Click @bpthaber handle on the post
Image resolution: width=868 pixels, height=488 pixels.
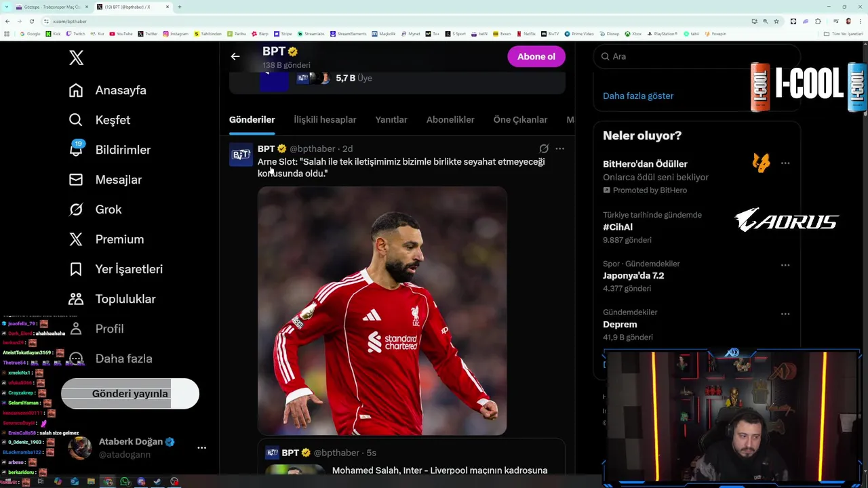(x=313, y=148)
